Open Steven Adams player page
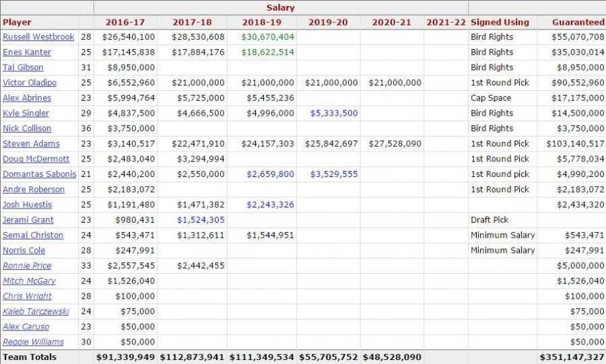The width and height of the screenshot is (606, 364). 31,143
